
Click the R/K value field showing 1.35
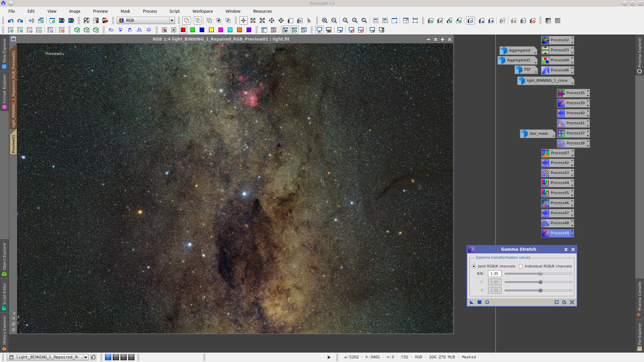click(495, 274)
